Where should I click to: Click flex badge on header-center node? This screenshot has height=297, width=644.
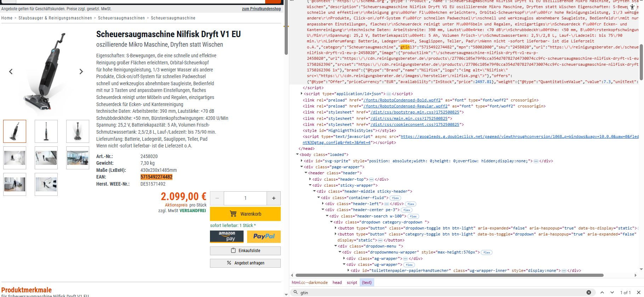click(x=407, y=210)
